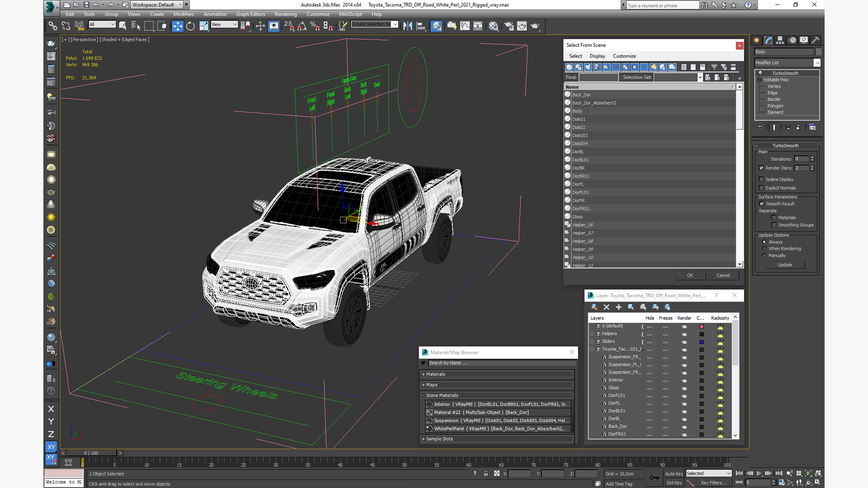Select DorFL01 in the scene object list
This screenshot has height=488, width=868.
click(x=580, y=192)
